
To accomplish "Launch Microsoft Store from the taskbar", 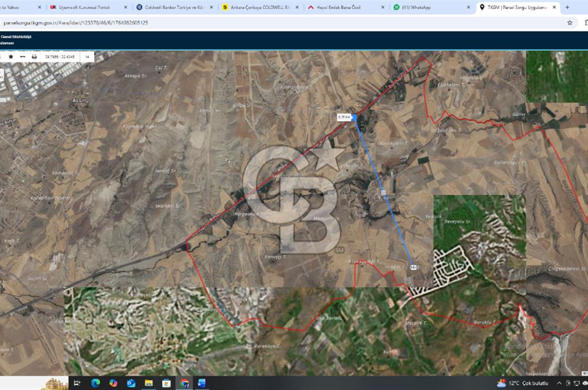I will tap(166, 383).
